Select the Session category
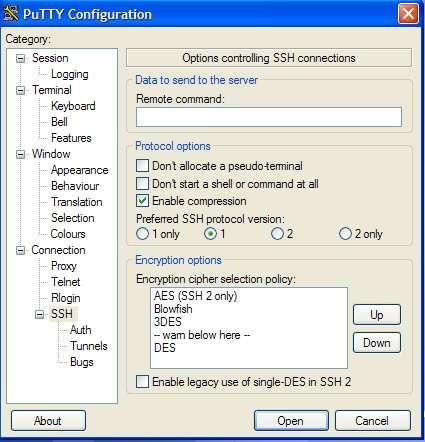The width and height of the screenshot is (425, 442). tap(50, 58)
